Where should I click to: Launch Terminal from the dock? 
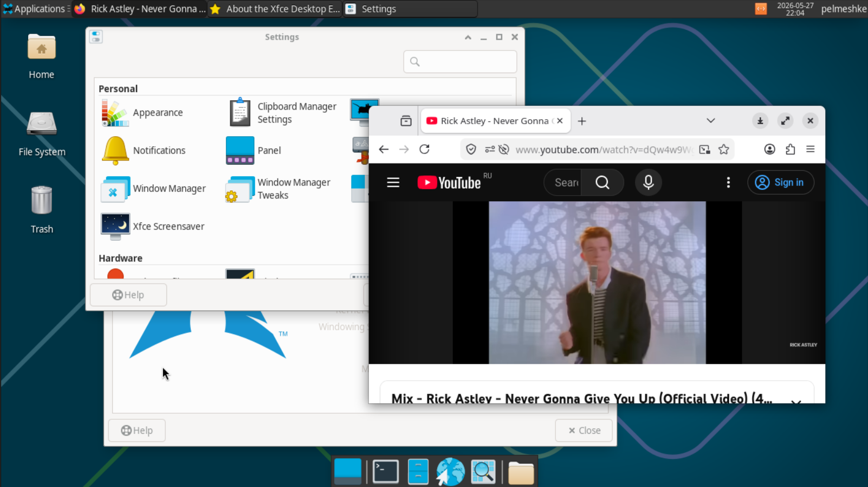pyautogui.click(x=386, y=471)
